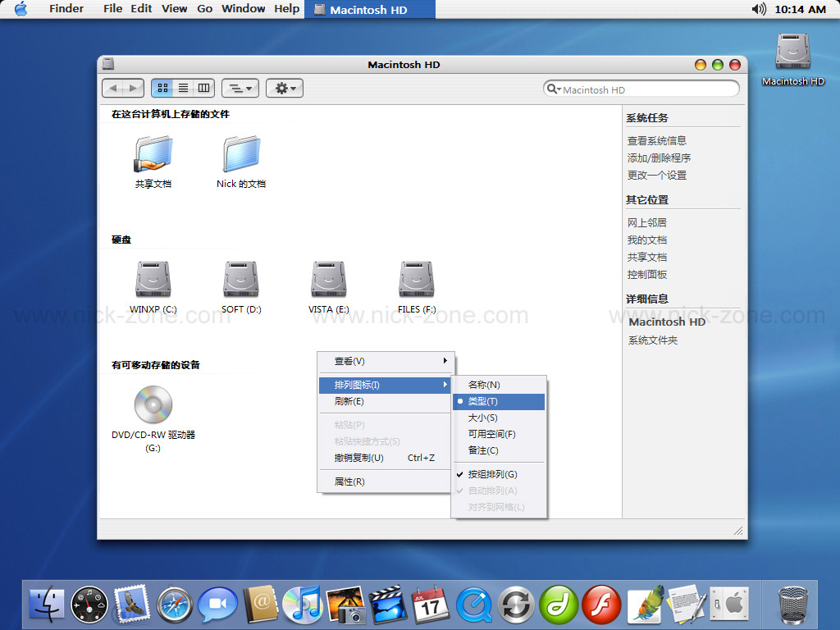
Task: Switch to icon view in toolbar
Action: tap(163, 88)
